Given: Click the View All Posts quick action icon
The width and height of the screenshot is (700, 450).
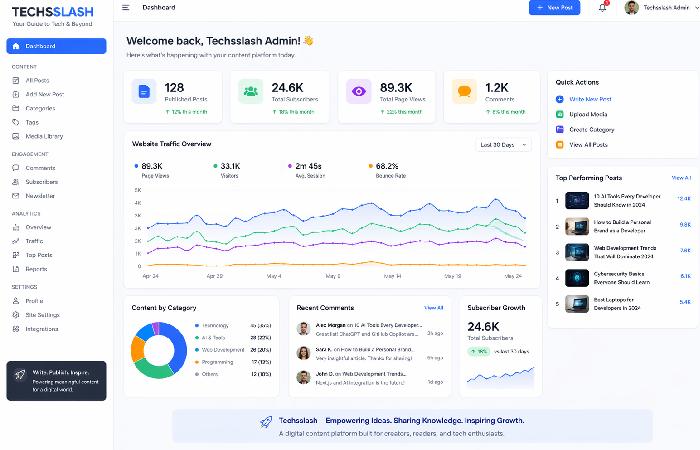Looking at the screenshot, I should tap(559, 145).
